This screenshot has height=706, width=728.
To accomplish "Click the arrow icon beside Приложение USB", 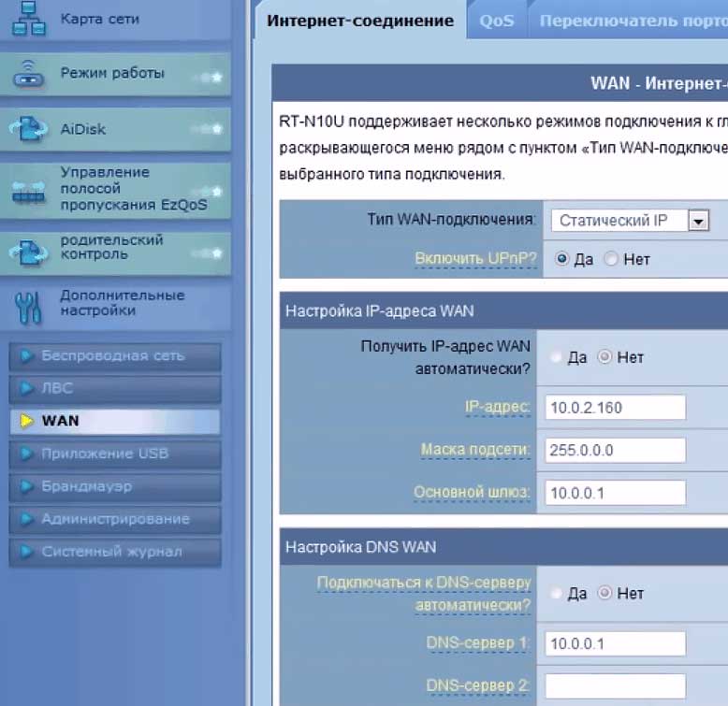I will (26, 454).
